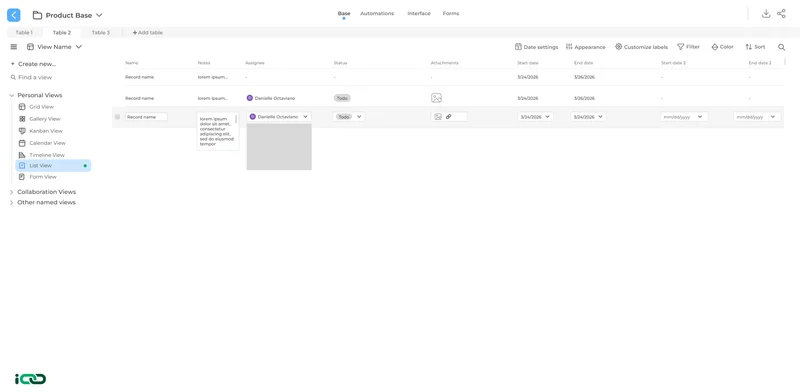Image resolution: width=800 pixels, height=392 pixels.
Task: Open the Automations tab
Action: point(377,14)
